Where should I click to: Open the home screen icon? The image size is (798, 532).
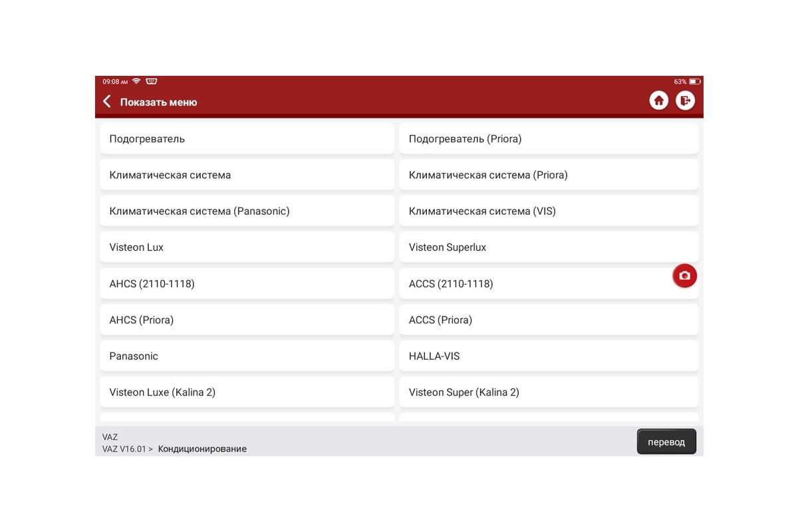click(x=659, y=100)
